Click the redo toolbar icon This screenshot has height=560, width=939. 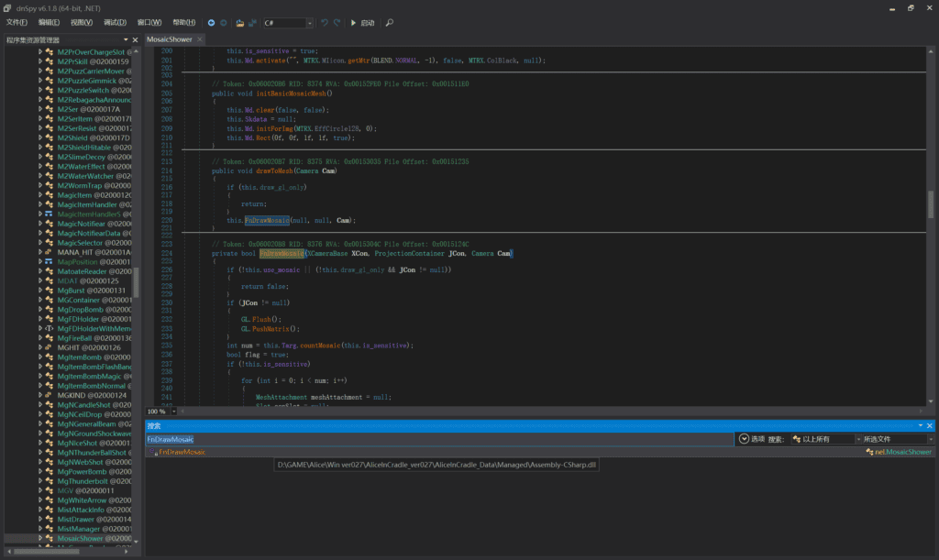tap(337, 23)
